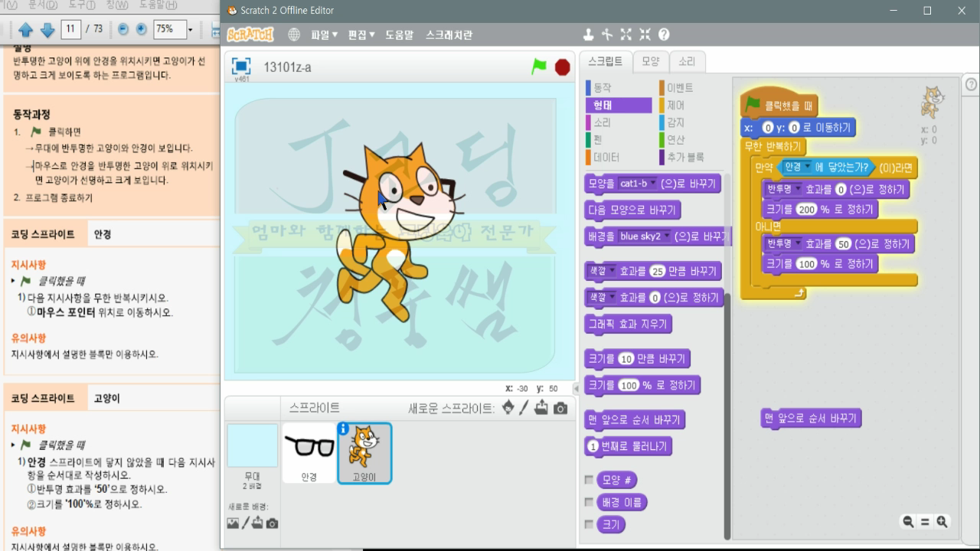Choose new sprite from library
Viewport: 980px width, 551px height.
coord(508,408)
